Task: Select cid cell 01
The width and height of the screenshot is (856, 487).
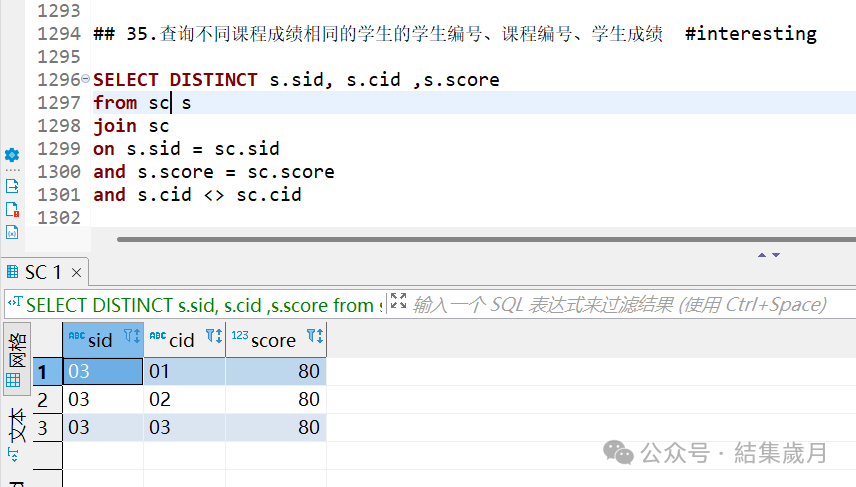Action: pyautogui.click(x=185, y=372)
